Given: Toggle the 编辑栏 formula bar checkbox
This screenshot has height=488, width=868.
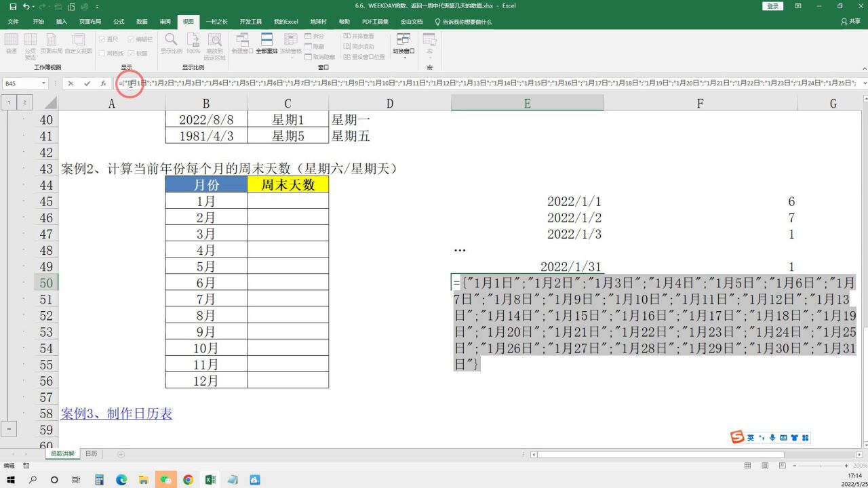Looking at the screenshot, I should pyautogui.click(x=131, y=39).
